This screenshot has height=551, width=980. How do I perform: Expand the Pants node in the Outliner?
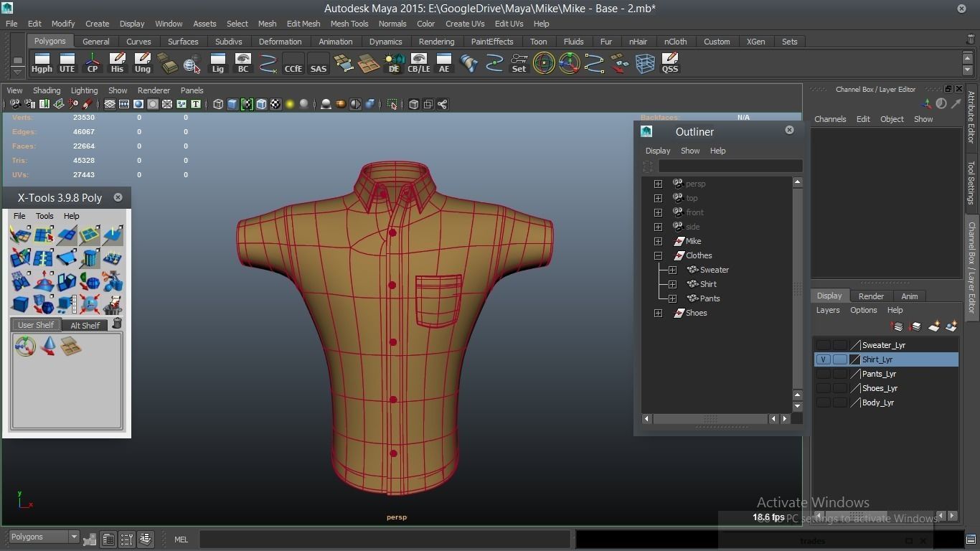(672, 298)
